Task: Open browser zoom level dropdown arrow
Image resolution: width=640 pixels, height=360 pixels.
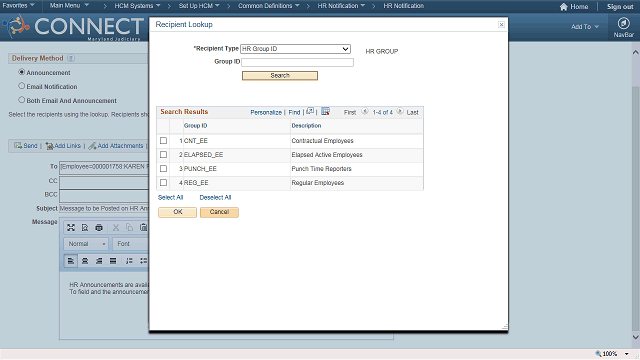Action: coord(627,354)
